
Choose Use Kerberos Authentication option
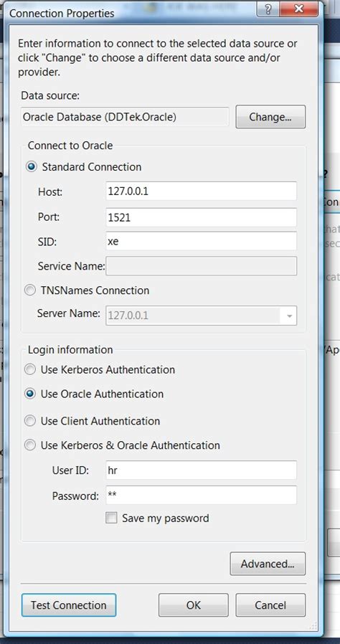point(30,369)
